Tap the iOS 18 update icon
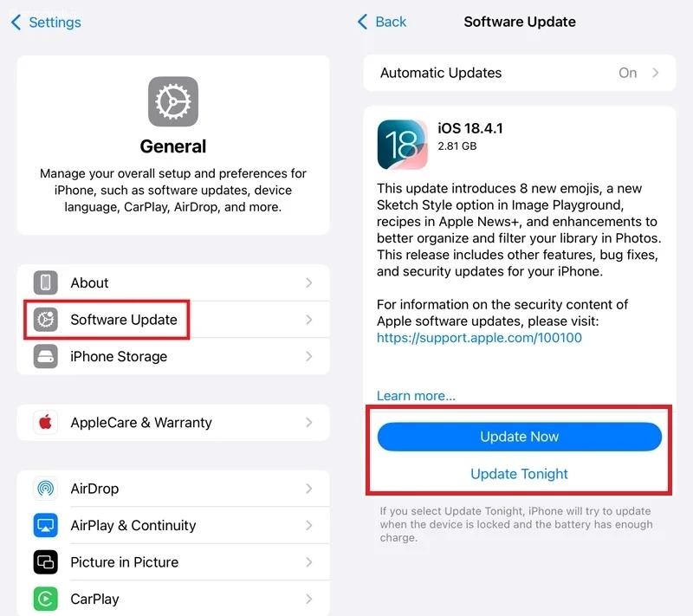Screen dimensions: 693x616 [x=402, y=145]
